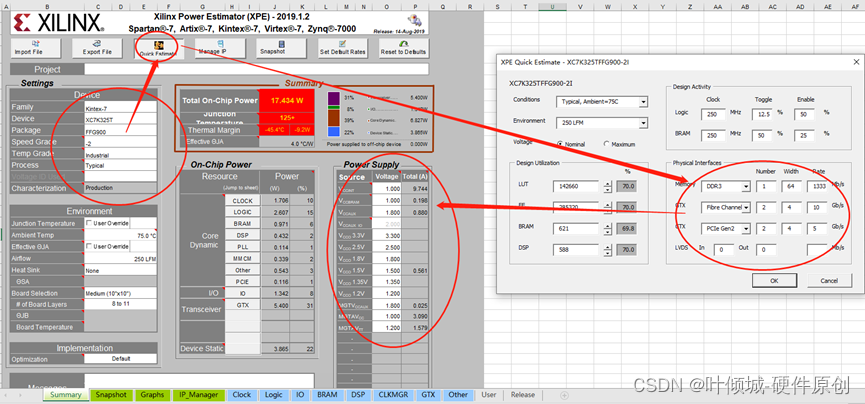865x404 pixels.
Task: Click the Project name input field
Action: pyautogui.click(x=257, y=70)
